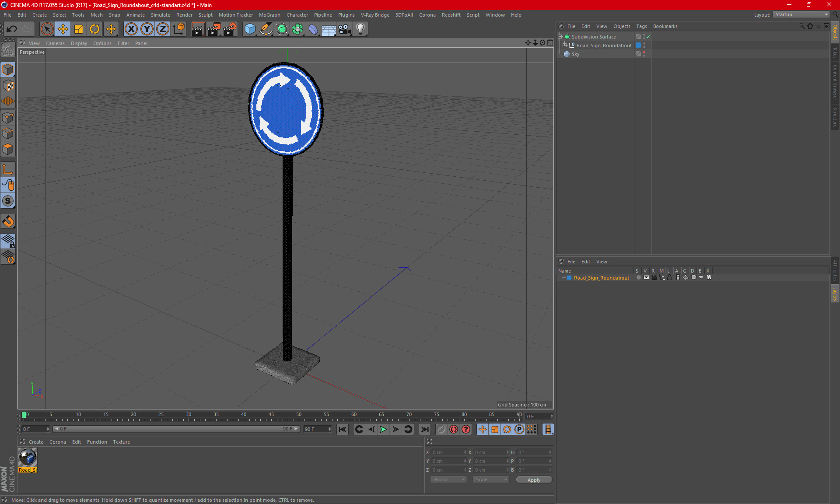Toggle layer View eye icon
This screenshot has width=840, height=504.
(x=646, y=277)
